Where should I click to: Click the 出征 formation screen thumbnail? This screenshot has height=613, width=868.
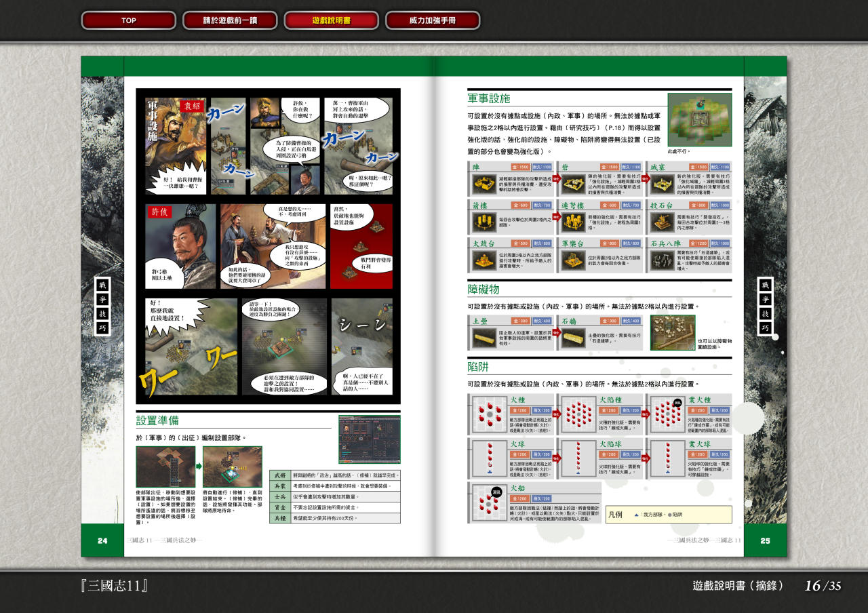(x=370, y=439)
